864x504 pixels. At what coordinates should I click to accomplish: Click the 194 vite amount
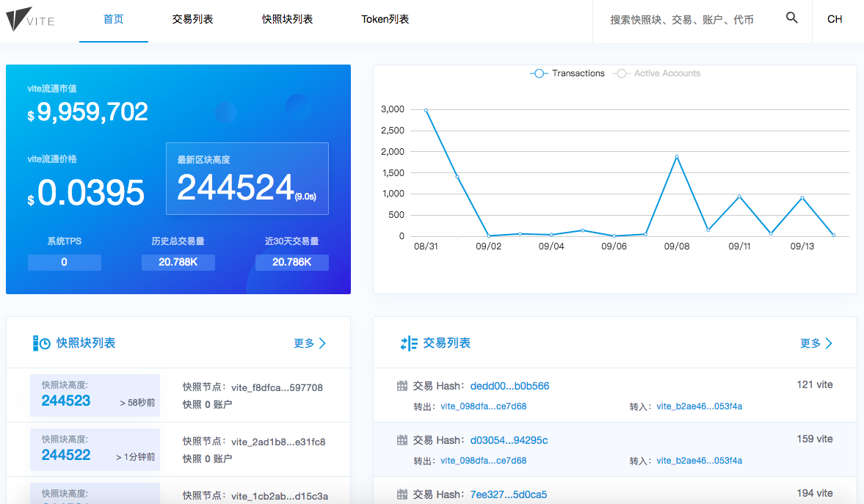[814, 493]
